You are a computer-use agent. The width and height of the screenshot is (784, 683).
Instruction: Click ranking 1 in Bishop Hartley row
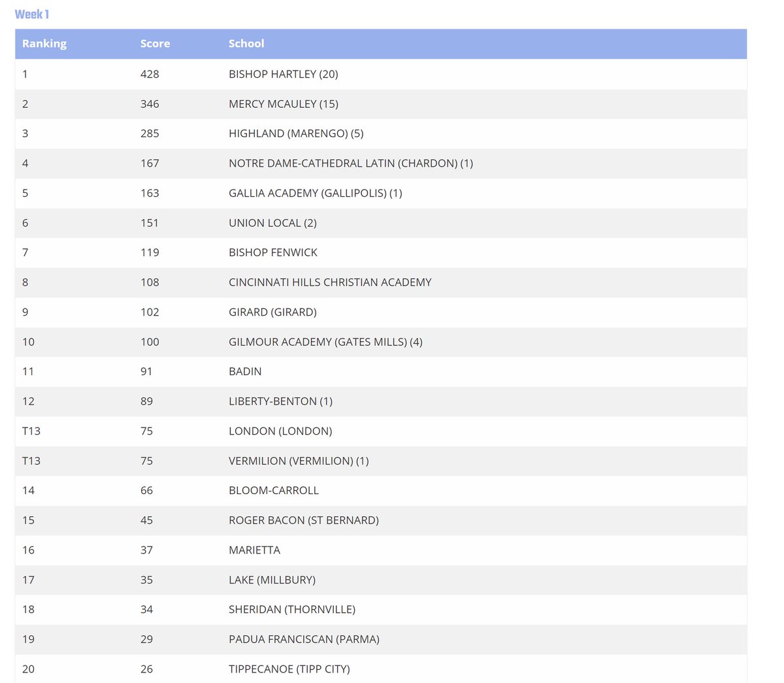coord(25,74)
